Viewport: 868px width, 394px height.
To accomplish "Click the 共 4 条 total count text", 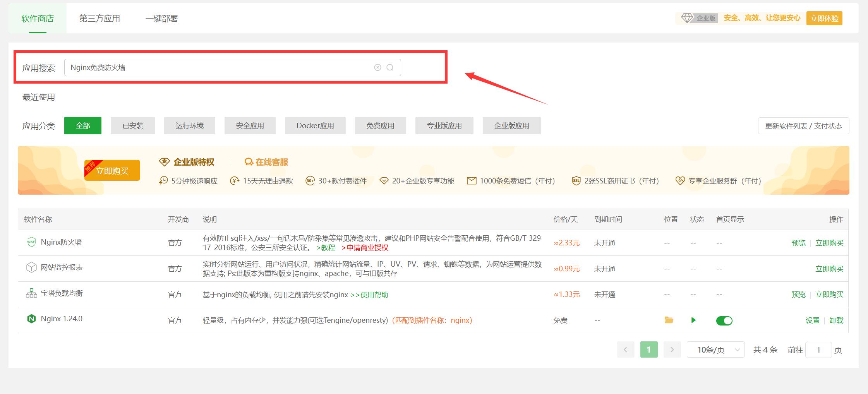I will (x=765, y=350).
